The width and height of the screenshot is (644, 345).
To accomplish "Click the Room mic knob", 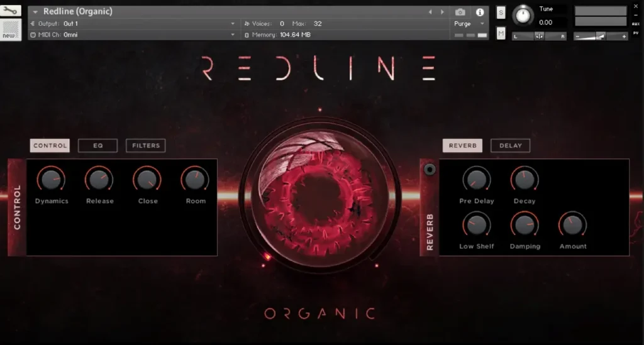I will coord(195,180).
